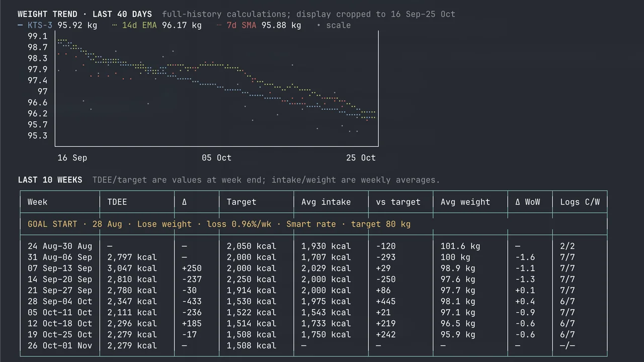Select the 07 Sep-13 Sep week row
Screen dimensions: 644x362
coord(313,268)
